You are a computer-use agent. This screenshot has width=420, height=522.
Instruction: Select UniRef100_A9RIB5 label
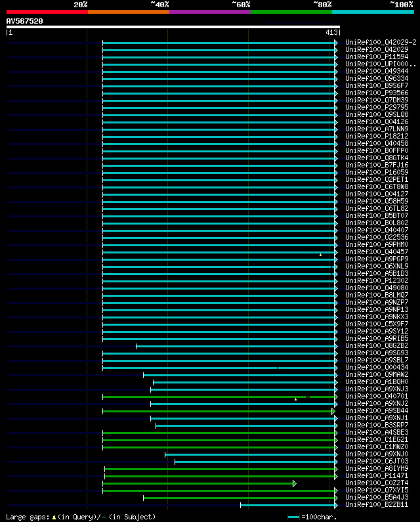377,339
